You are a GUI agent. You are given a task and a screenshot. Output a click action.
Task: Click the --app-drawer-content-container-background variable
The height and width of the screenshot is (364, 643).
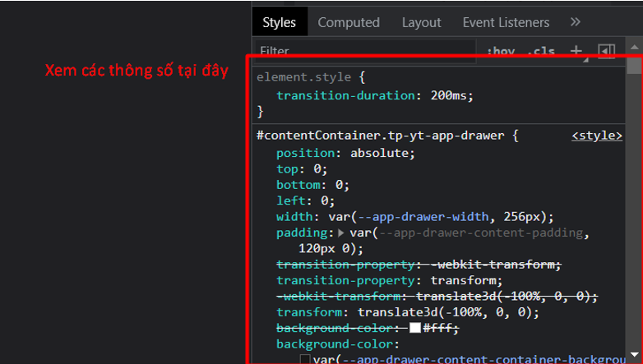tap(483, 360)
